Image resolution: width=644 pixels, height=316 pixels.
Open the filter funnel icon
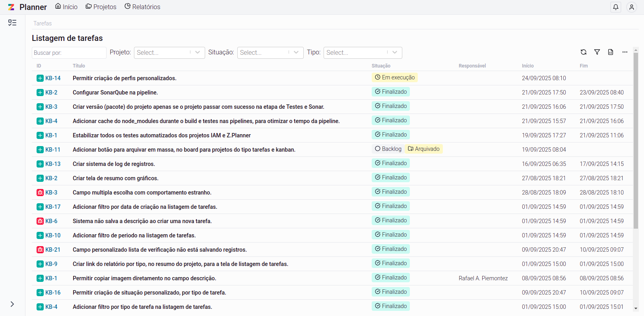pyautogui.click(x=597, y=52)
